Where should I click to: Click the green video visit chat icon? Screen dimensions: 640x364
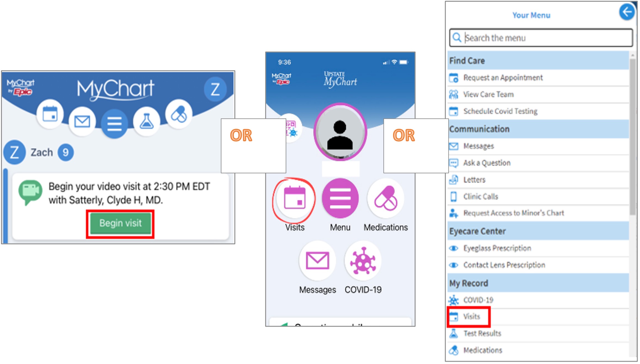click(x=30, y=192)
